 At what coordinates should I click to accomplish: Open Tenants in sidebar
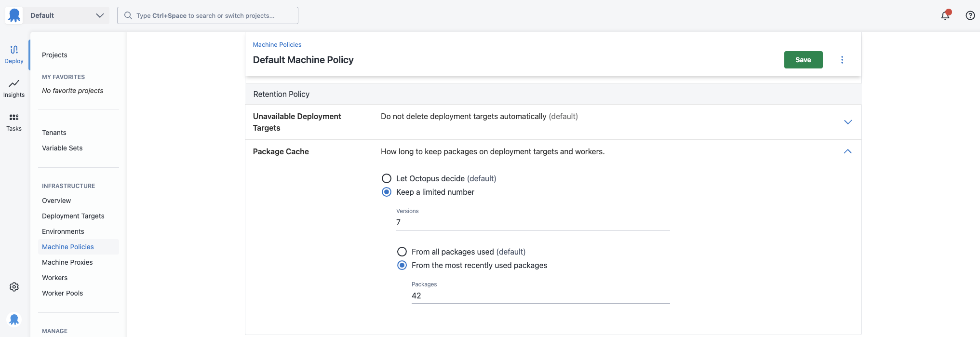coord(54,133)
